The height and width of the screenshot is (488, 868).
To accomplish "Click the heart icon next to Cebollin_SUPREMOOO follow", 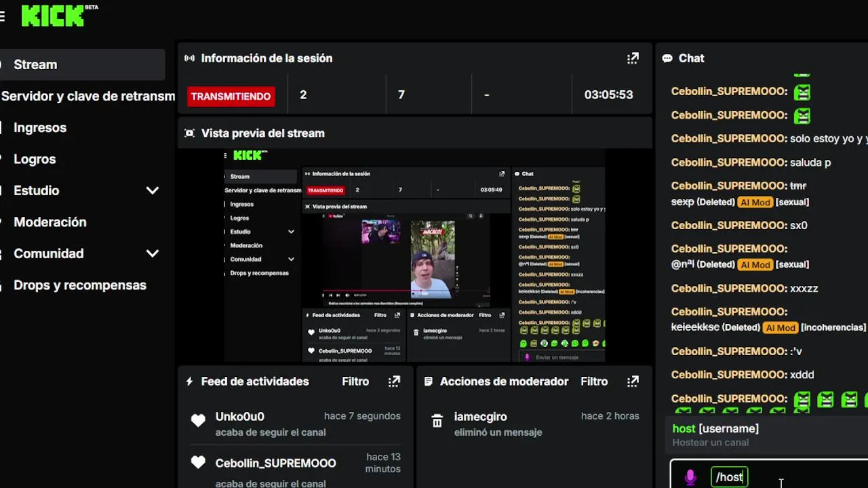I will pos(198,462).
